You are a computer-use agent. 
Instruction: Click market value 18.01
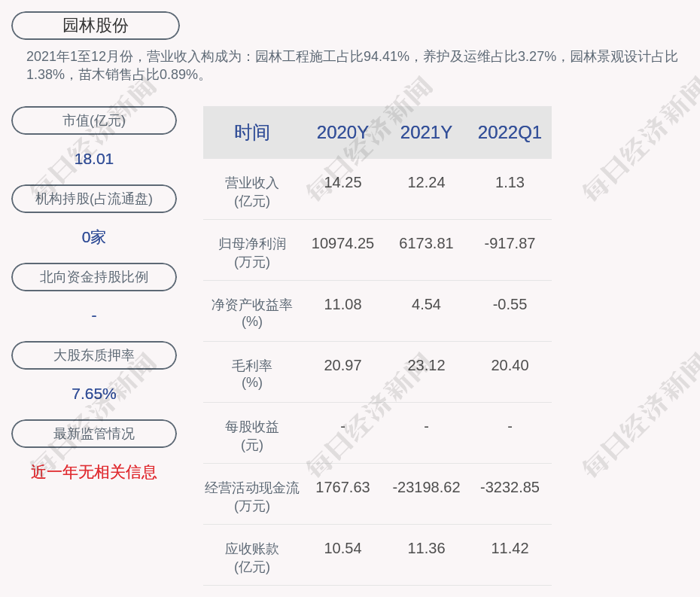[94, 159]
